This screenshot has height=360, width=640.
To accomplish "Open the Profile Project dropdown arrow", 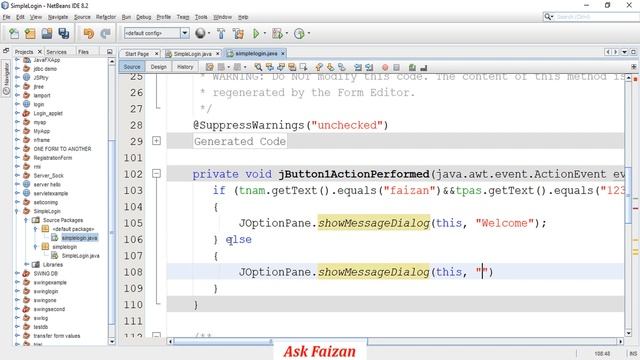I will click(x=309, y=33).
